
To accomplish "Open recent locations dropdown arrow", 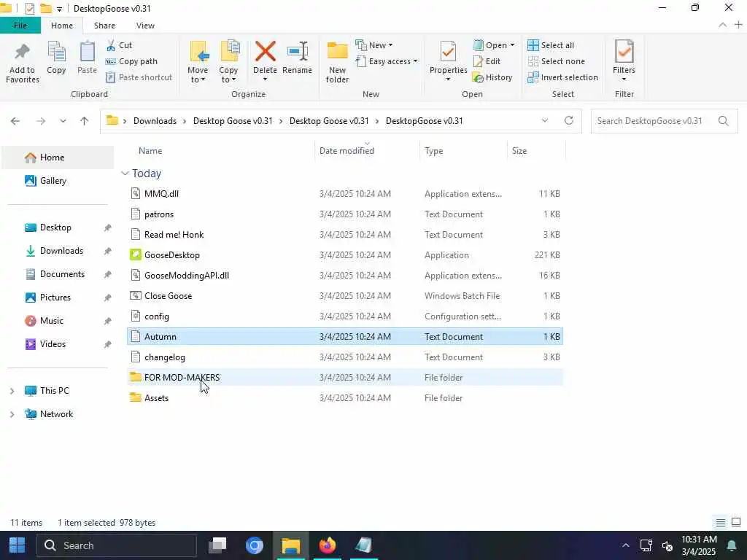I will tap(63, 121).
